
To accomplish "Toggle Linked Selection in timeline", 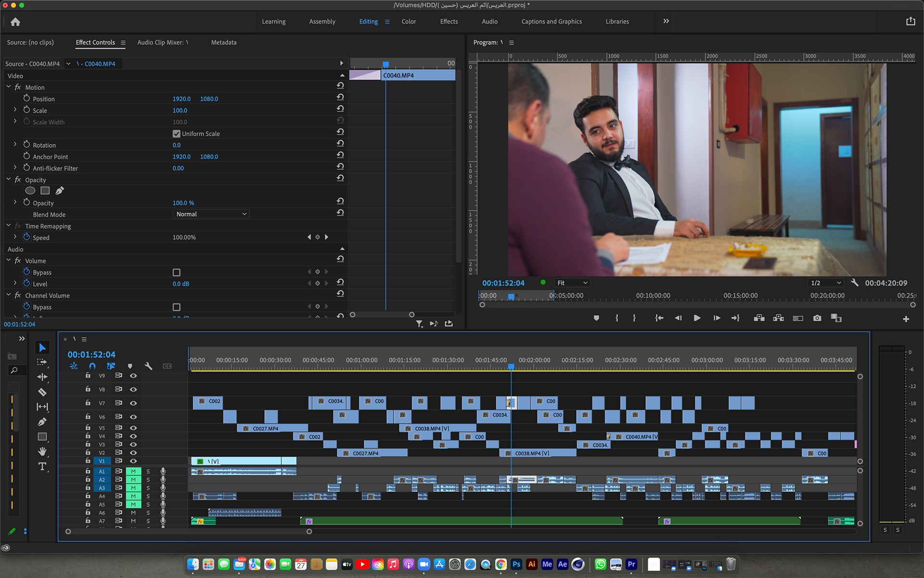I will pyautogui.click(x=111, y=366).
